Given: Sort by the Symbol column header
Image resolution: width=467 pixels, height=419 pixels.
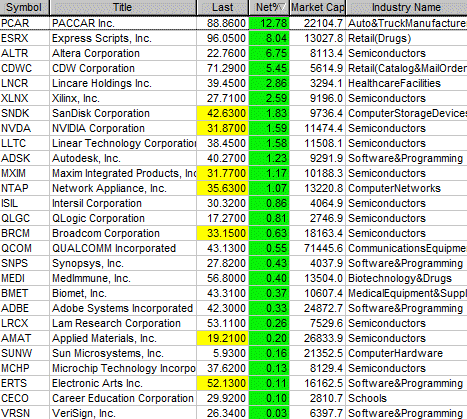Looking at the screenshot, I should pos(24,7).
